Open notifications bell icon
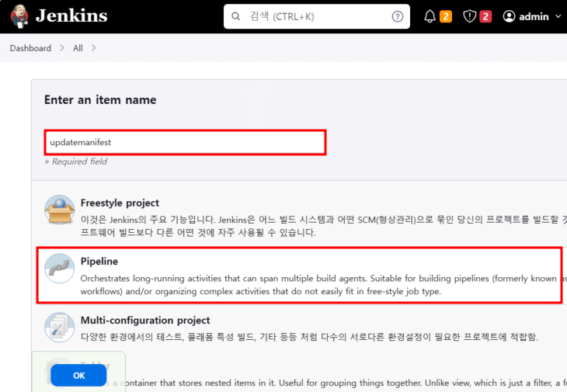The height and width of the screenshot is (392, 567). 430,16
